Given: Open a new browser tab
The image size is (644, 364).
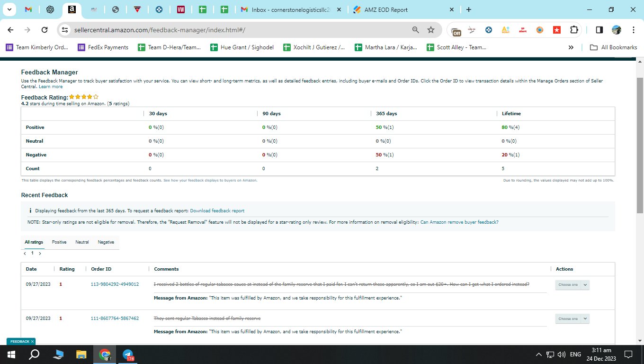Looking at the screenshot, I should click(x=468, y=9).
